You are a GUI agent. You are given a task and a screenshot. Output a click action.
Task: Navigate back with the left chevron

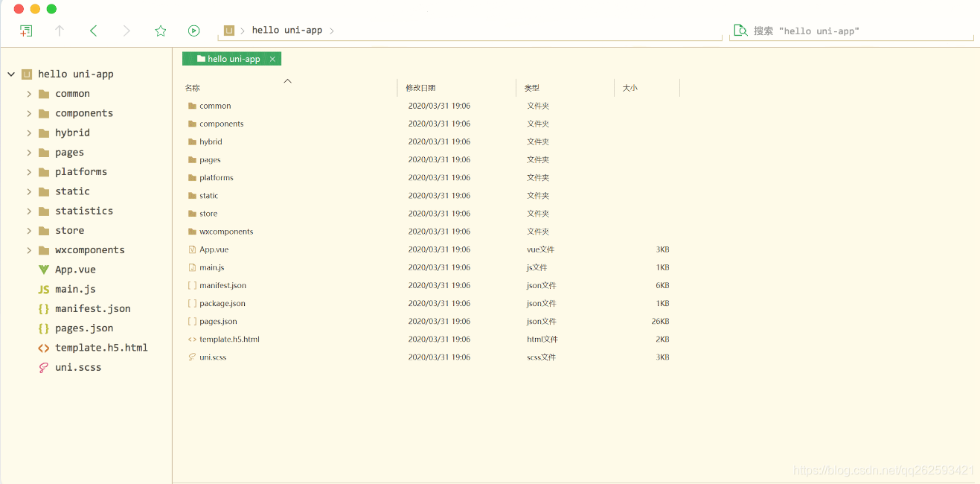point(93,31)
